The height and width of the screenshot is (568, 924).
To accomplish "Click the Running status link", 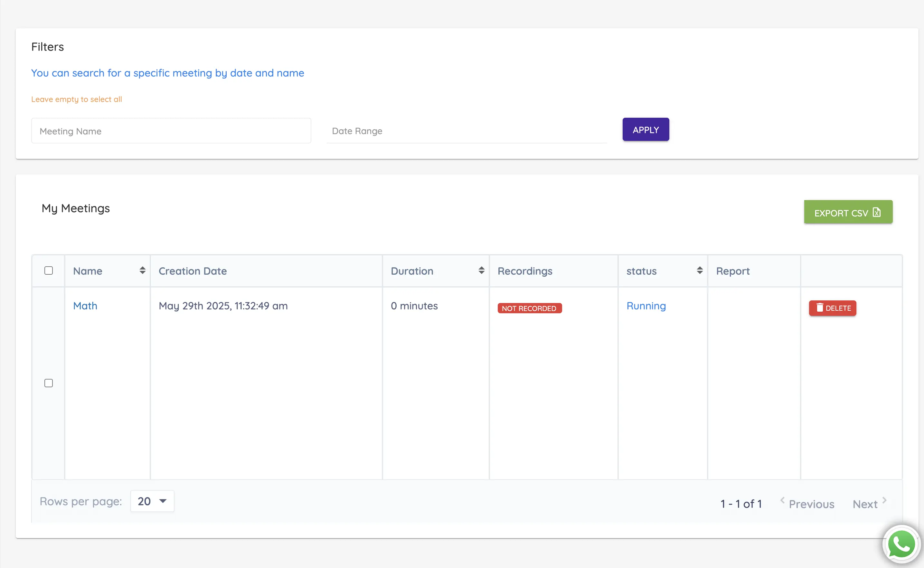I will click(x=646, y=306).
